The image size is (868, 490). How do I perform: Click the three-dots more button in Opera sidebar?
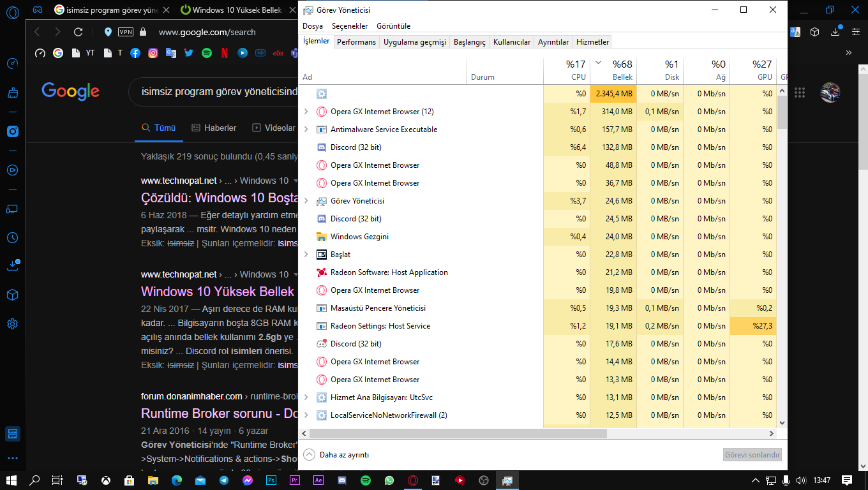(x=12, y=458)
